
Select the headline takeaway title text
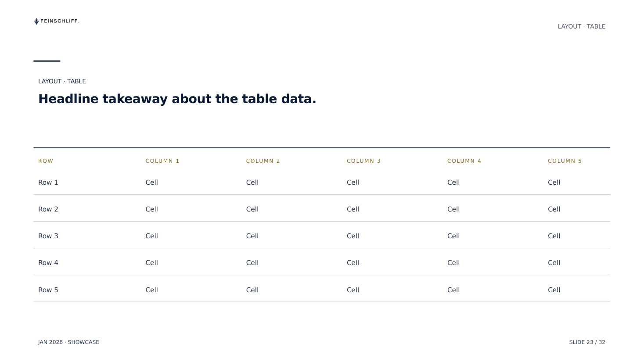click(x=177, y=99)
